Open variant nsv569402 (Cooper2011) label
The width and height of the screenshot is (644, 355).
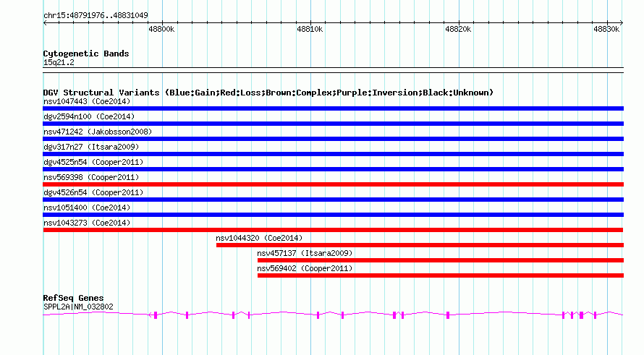click(x=305, y=268)
